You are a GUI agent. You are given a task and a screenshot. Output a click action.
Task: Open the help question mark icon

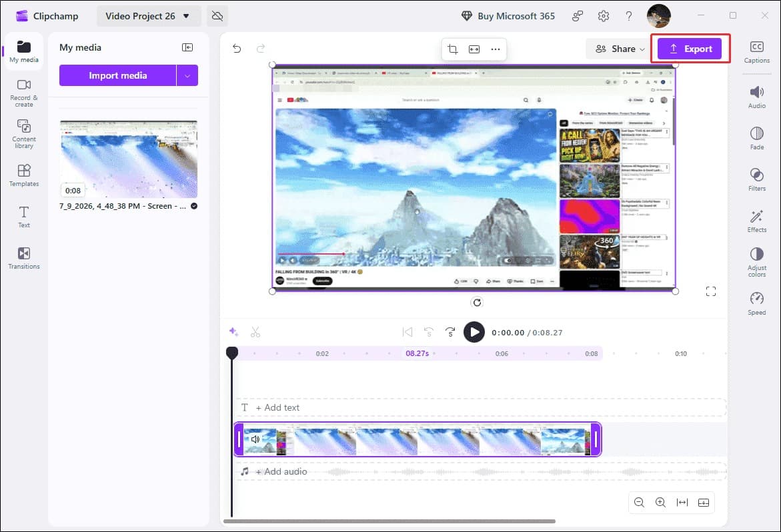click(628, 16)
